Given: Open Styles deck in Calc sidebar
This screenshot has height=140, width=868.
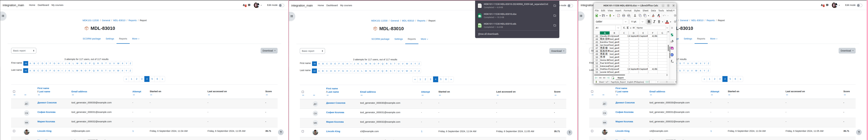Looking at the screenshot, I should 672,42.
